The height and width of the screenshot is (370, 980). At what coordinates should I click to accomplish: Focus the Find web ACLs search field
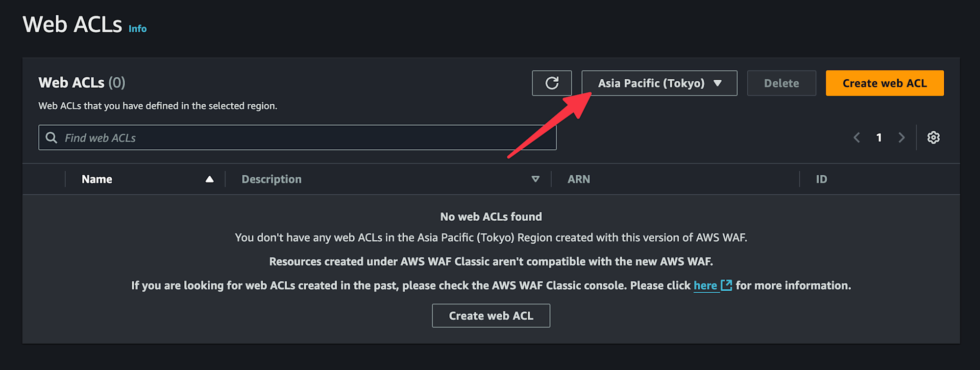tap(297, 138)
